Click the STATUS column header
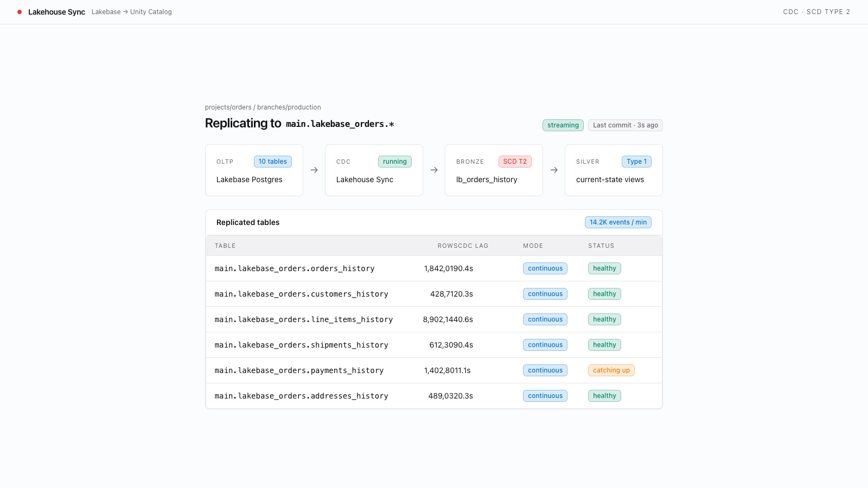Screen dimensions: 868x488 (601, 246)
